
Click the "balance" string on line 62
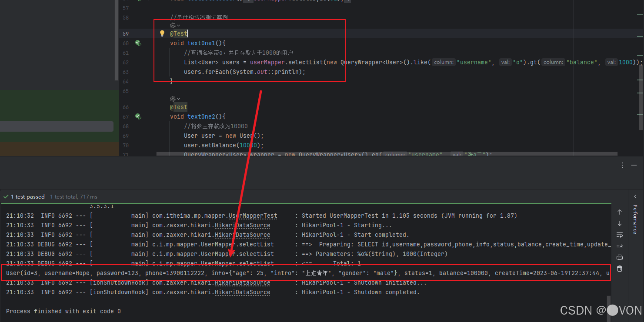point(582,62)
